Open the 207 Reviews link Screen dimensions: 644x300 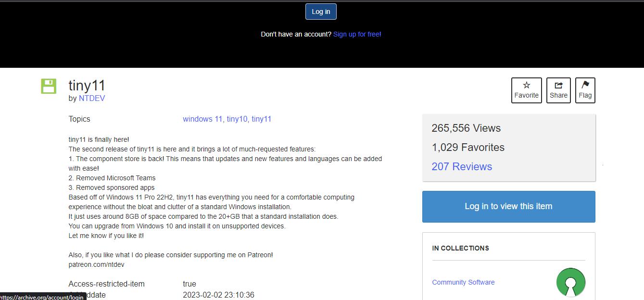462,166
